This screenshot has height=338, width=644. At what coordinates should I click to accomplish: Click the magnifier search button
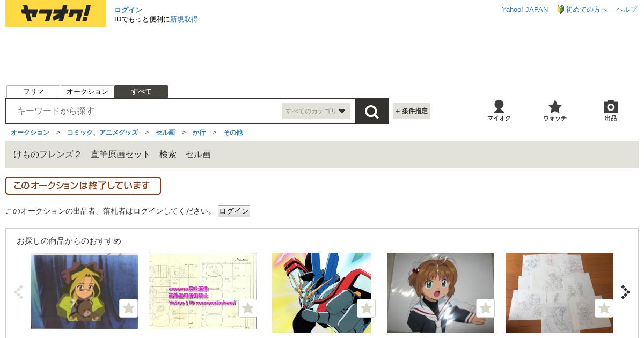click(x=372, y=111)
